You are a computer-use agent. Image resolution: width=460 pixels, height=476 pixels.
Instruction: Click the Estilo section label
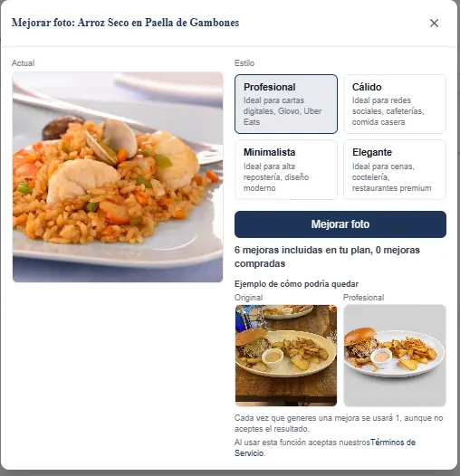244,63
